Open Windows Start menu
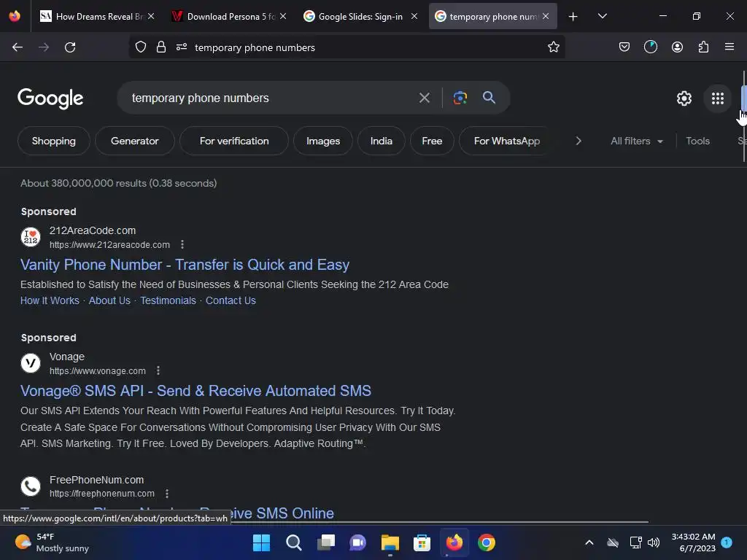This screenshot has width=747, height=560. click(x=261, y=542)
